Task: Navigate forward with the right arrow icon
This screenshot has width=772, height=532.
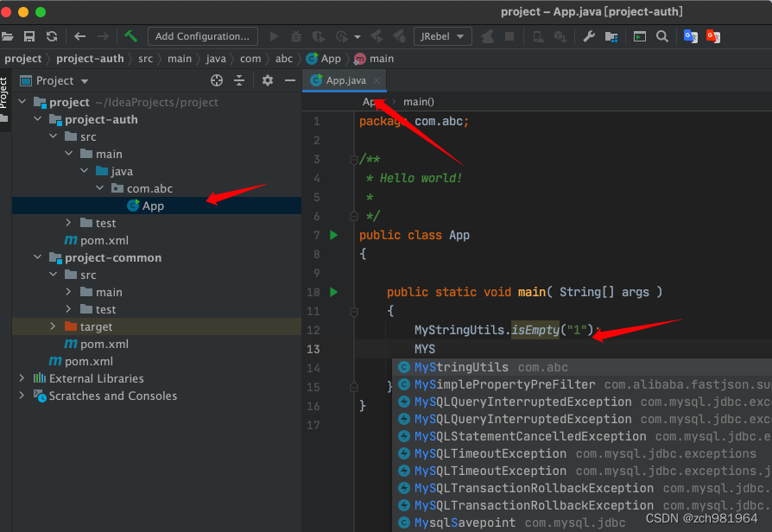Action: click(103, 36)
